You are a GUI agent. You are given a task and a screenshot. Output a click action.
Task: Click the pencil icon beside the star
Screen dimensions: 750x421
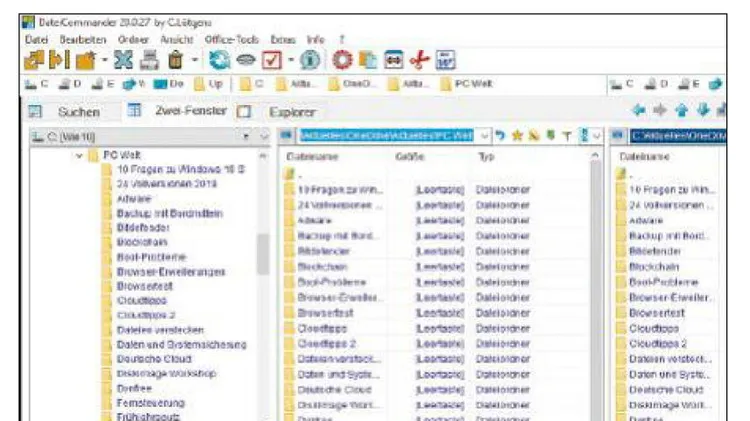coord(534,136)
